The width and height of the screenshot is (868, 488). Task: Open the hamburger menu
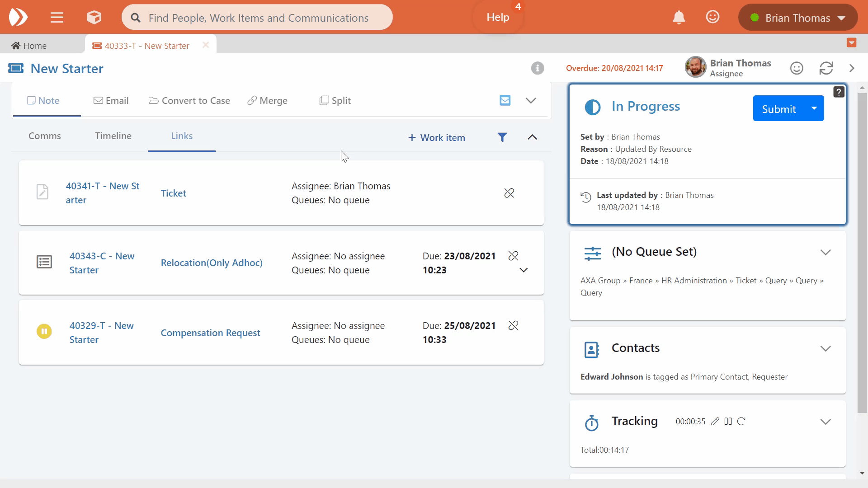click(x=57, y=18)
